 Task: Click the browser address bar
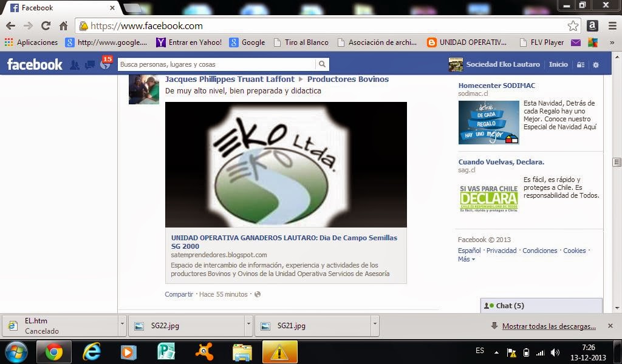coord(327,26)
